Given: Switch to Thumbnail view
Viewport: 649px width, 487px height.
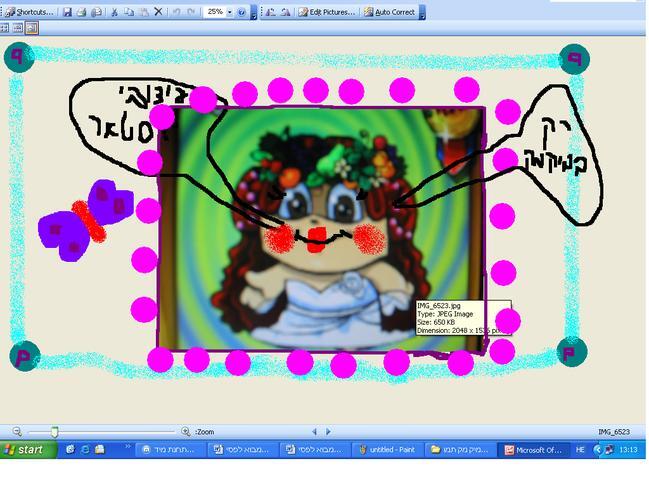Looking at the screenshot, I should coord(4,28).
